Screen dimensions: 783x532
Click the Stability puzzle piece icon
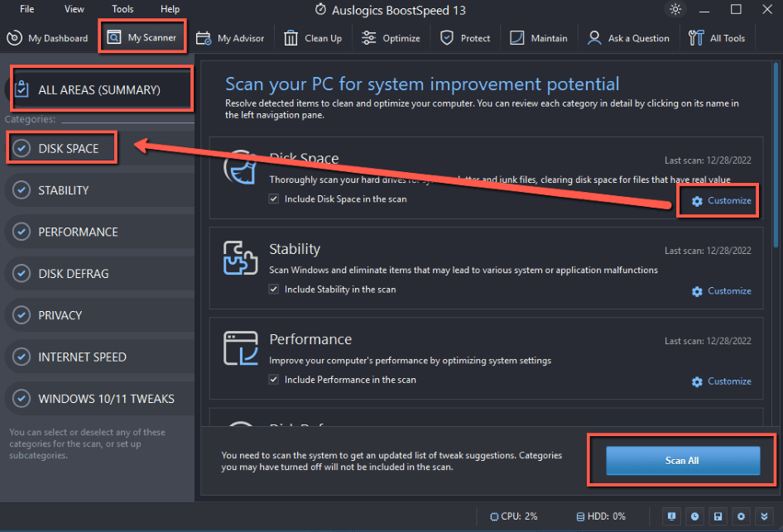[x=240, y=258]
